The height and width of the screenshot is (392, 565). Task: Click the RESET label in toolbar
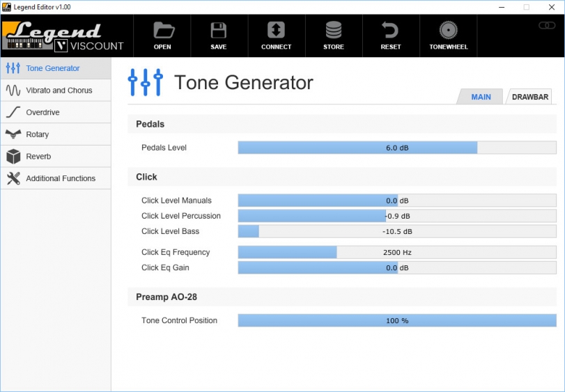coord(391,47)
